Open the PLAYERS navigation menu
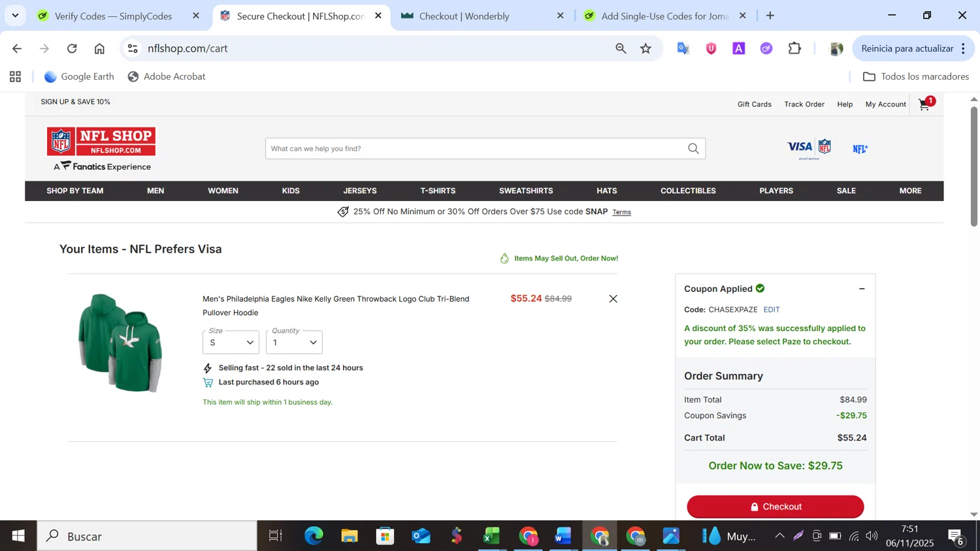Screen dimensions: 980x551 pyautogui.click(x=776, y=191)
